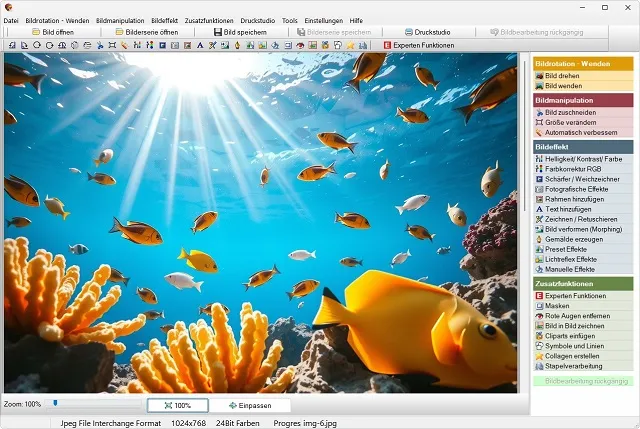Screen dimensions: 640x429
Task: Click the yellow star collage toolbar icon
Action: coord(350,45)
